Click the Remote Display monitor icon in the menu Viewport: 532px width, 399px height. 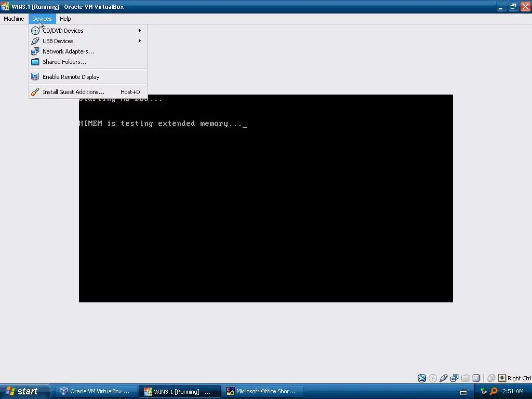click(x=35, y=77)
